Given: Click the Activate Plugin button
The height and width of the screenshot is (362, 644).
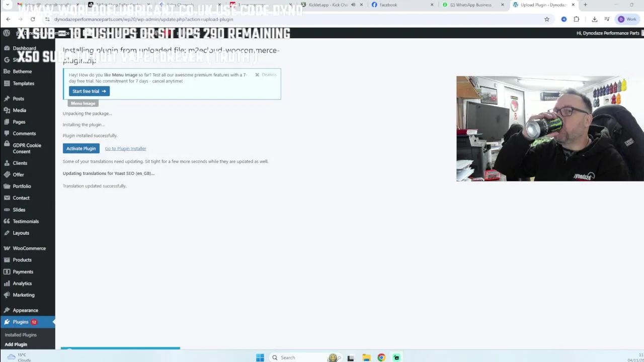Looking at the screenshot, I should coord(81,148).
